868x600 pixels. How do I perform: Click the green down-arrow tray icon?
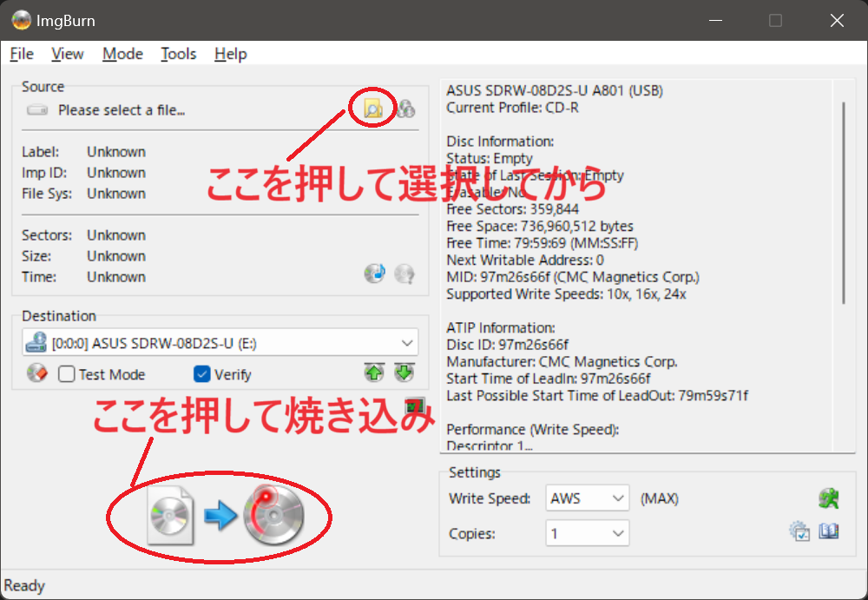(404, 373)
